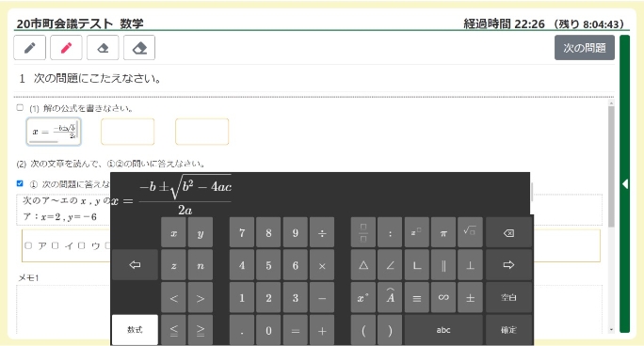Go to next question with 次の問題
644x346 pixels.
pos(585,48)
